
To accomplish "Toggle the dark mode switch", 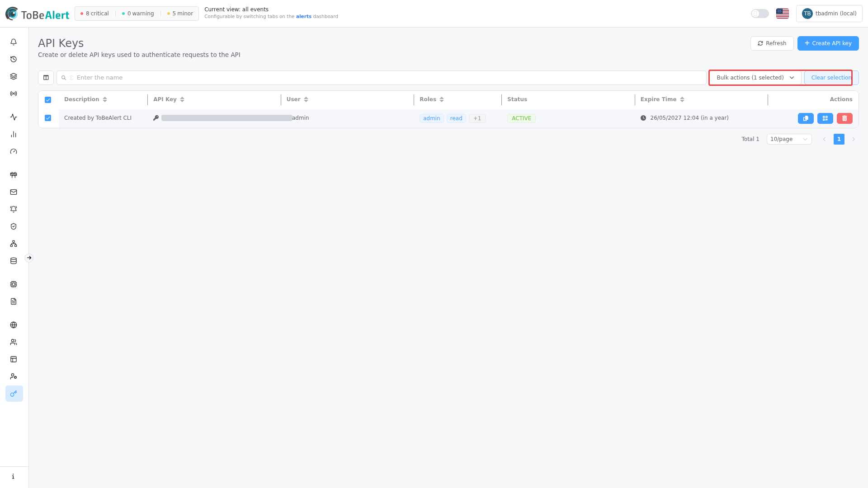I will [760, 14].
